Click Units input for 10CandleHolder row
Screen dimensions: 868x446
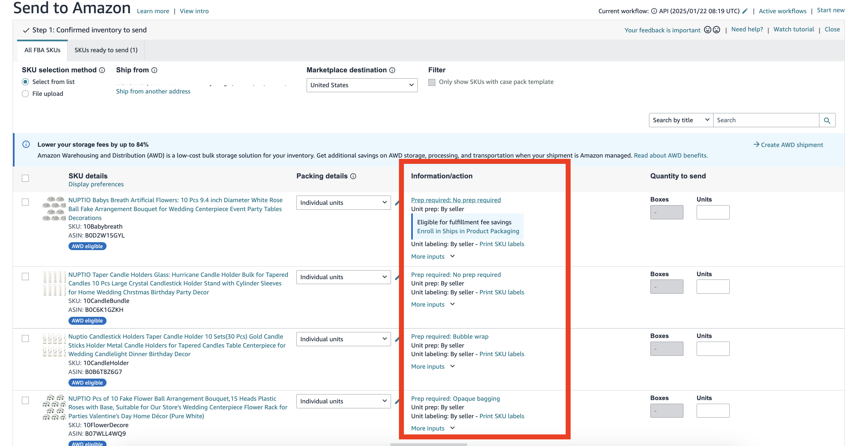(713, 349)
